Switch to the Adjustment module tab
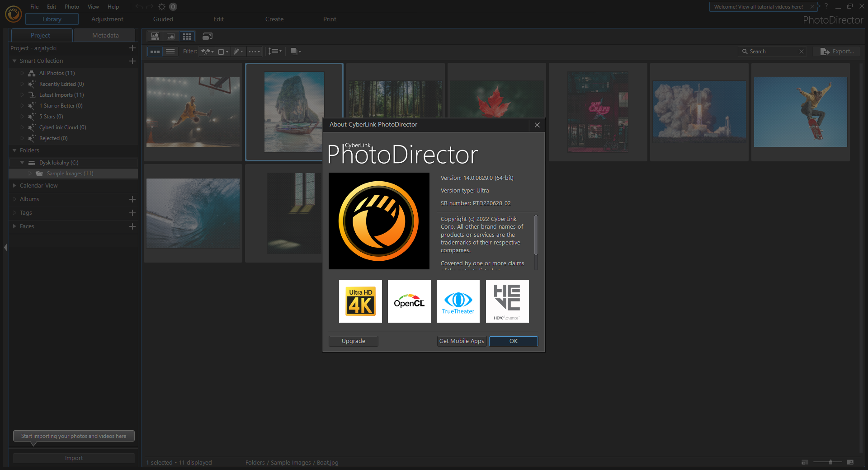Image resolution: width=868 pixels, height=470 pixels. point(107,19)
